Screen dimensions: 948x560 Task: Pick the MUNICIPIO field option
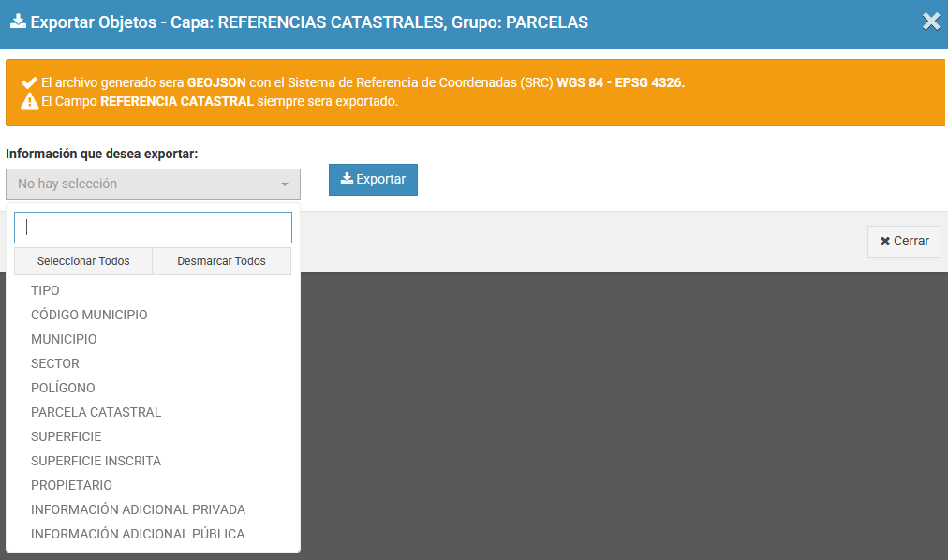point(64,339)
